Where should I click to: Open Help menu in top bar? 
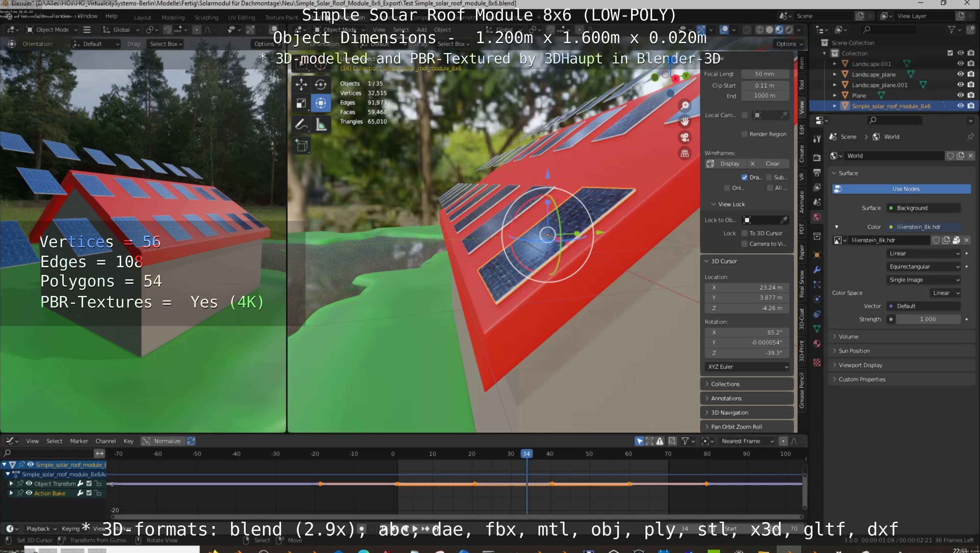pyautogui.click(x=111, y=16)
